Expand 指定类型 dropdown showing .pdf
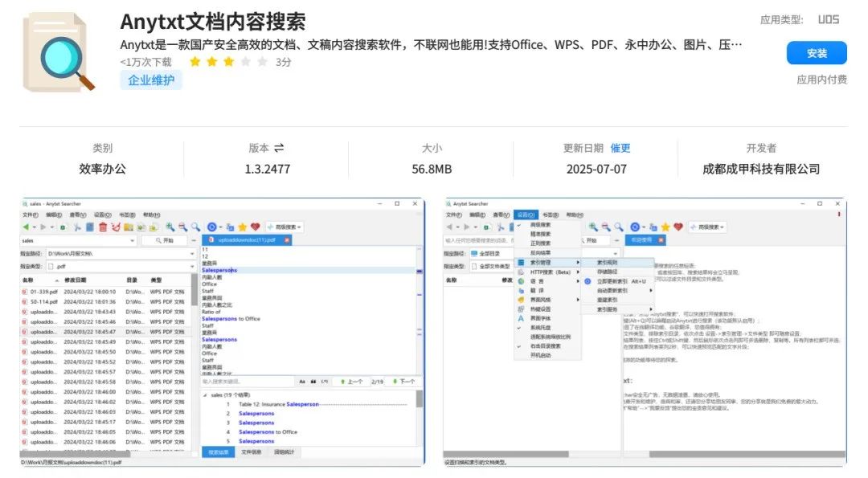The image size is (868, 478). [x=192, y=266]
